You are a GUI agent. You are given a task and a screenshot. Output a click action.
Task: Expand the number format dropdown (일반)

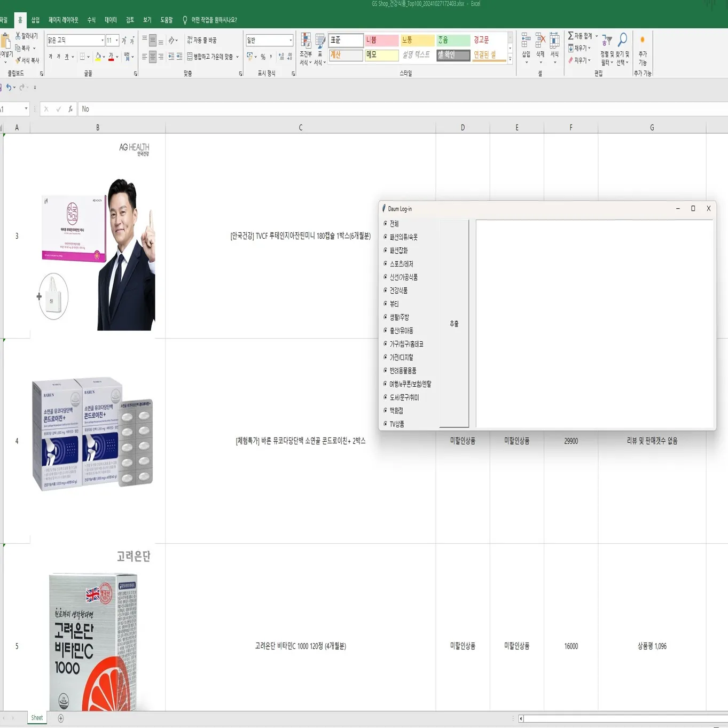click(290, 41)
